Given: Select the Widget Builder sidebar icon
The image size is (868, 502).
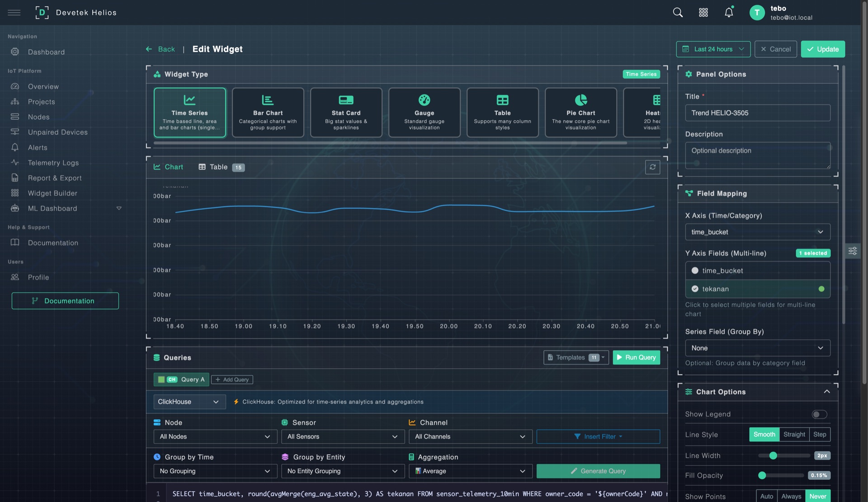Looking at the screenshot, I should click(x=15, y=193).
